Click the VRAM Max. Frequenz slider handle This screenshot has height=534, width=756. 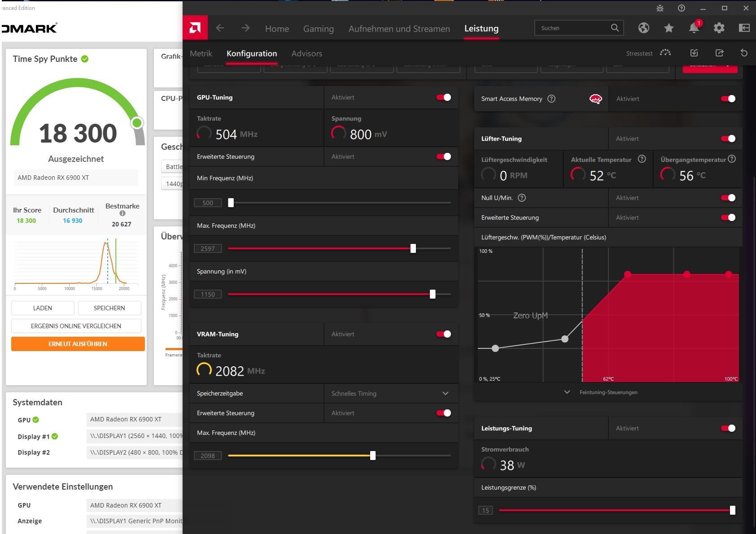coord(373,456)
